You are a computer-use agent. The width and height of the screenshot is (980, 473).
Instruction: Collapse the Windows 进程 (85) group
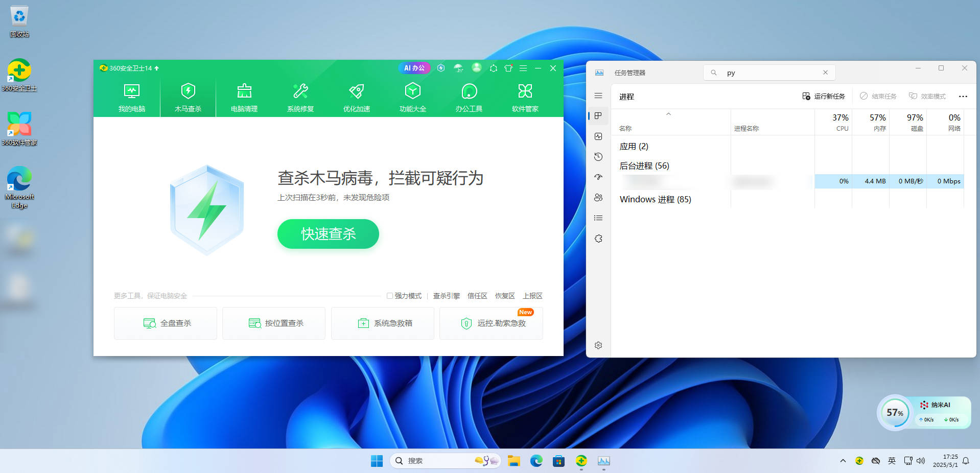tap(656, 199)
